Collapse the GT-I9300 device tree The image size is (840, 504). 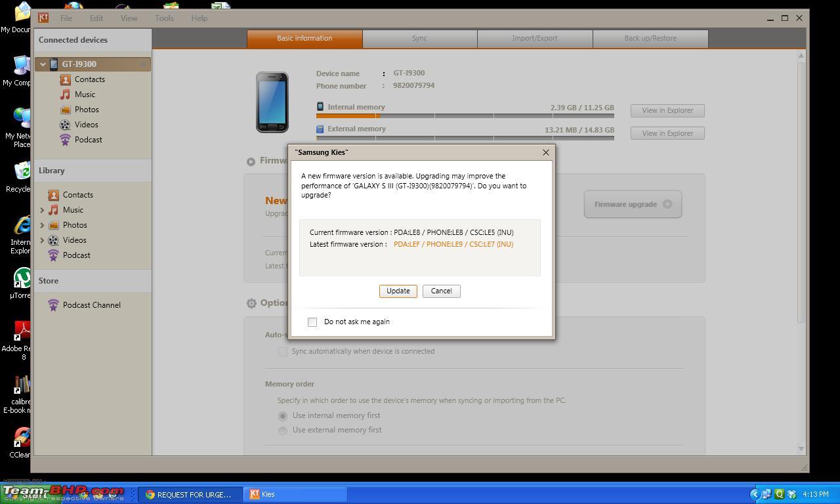click(43, 64)
